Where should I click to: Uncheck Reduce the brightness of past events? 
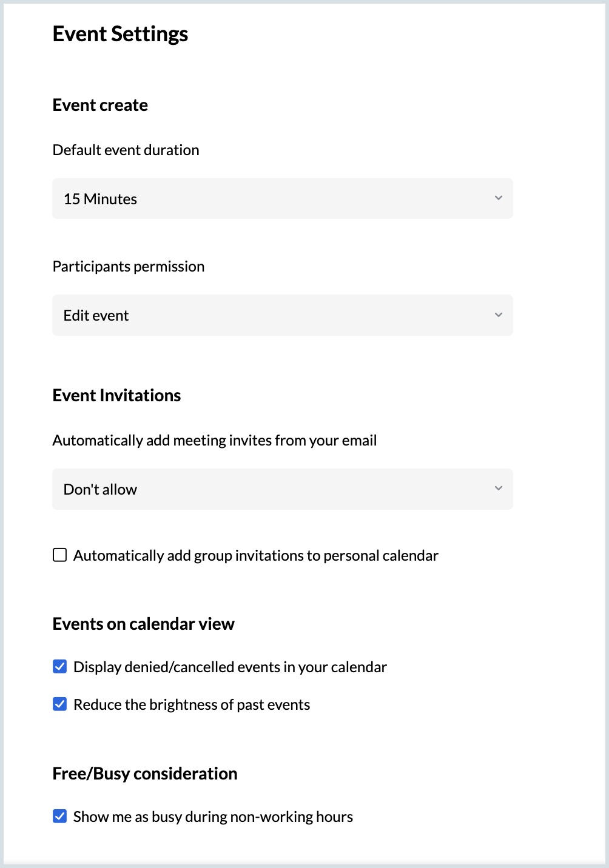59,704
